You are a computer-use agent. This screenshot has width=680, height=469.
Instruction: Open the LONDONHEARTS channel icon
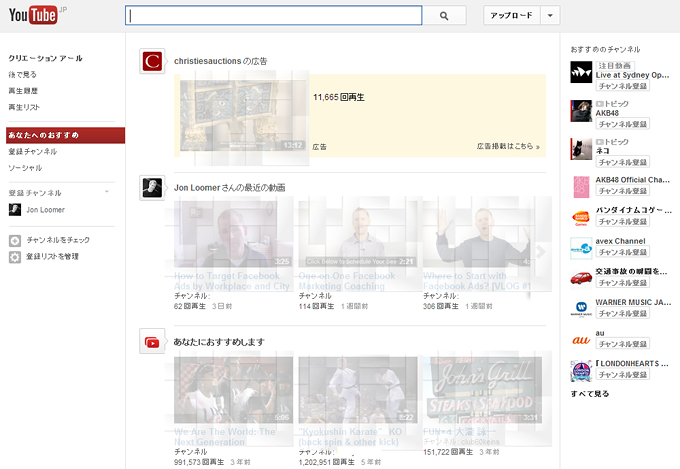point(581,371)
